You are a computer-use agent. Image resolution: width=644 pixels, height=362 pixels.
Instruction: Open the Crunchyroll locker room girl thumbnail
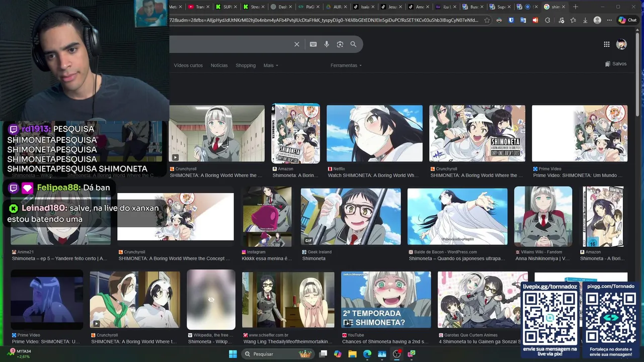pos(217,133)
